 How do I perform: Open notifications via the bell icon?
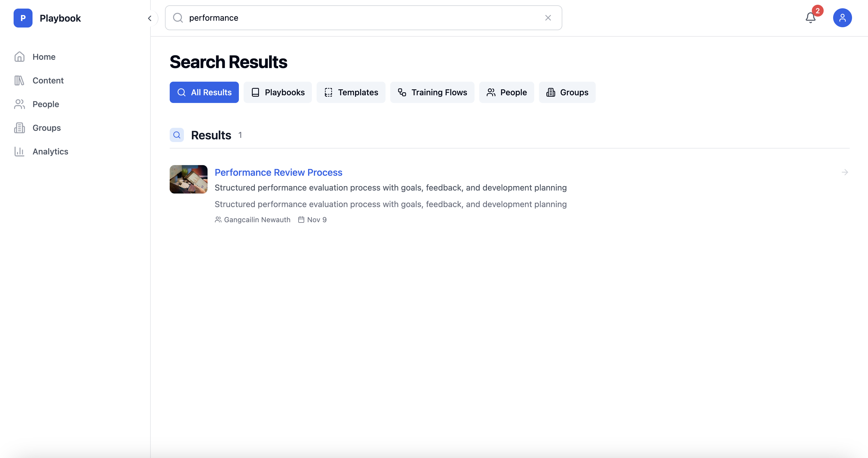[810, 18]
